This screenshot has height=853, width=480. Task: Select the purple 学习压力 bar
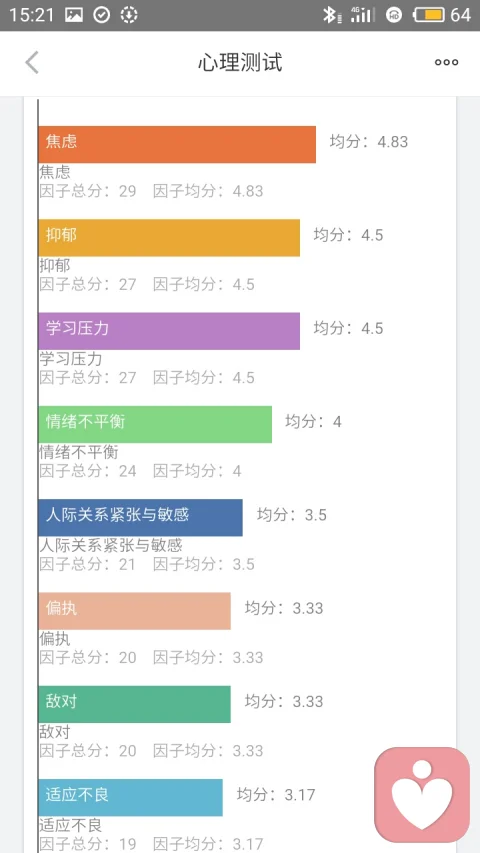169,331
